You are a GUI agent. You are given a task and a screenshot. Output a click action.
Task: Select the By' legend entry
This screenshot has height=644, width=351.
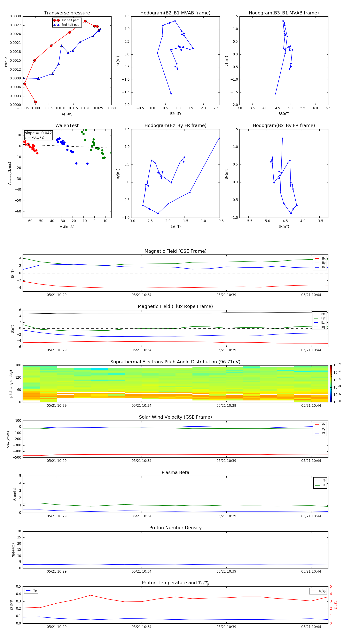coord(320,318)
